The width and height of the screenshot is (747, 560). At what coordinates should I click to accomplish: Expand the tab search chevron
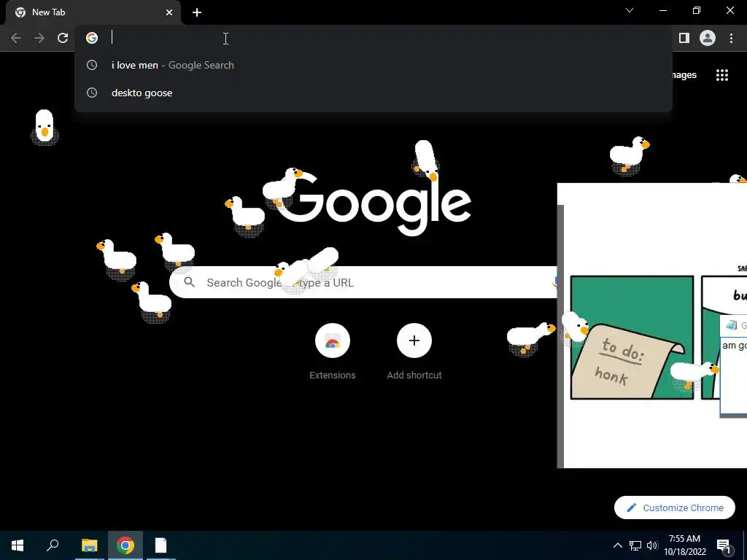(630, 10)
